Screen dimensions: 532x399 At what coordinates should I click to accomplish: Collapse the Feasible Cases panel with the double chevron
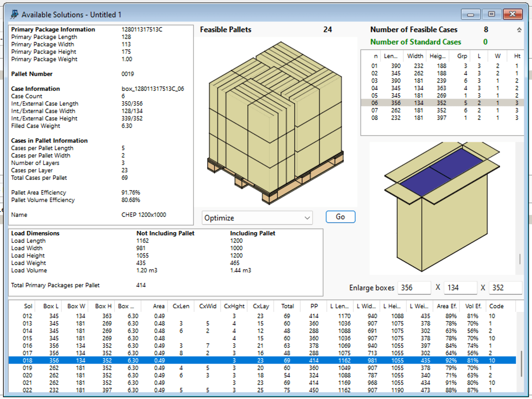click(520, 29)
